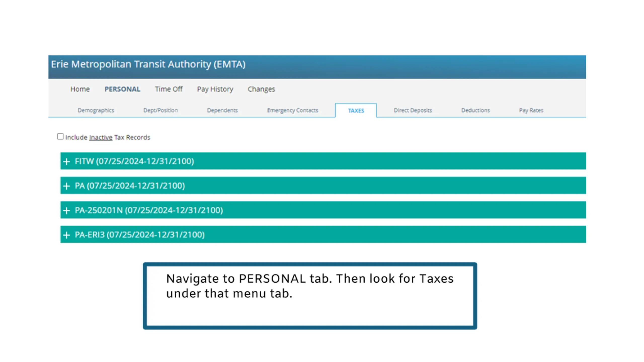Screen dimensions: 644x362
Task: Click the underlined Inactive link
Action: pos(101,137)
